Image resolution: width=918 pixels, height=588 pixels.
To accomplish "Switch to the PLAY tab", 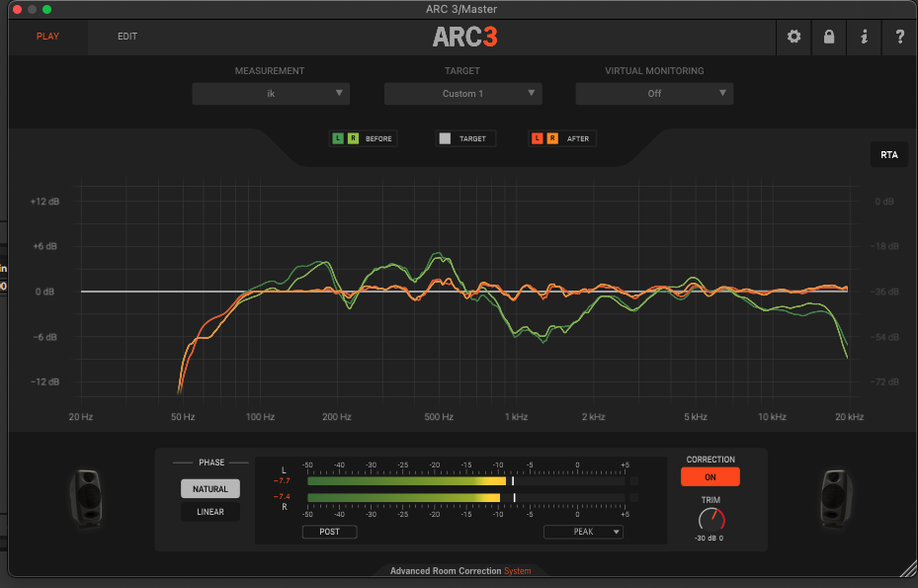I will tap(47, 37).
